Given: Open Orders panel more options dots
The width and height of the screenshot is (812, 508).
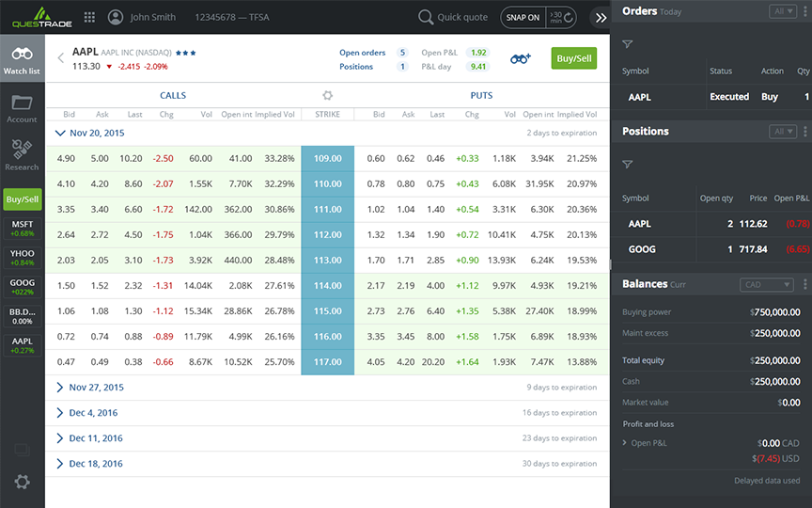Looking at the screenshot, I should 805,11.
